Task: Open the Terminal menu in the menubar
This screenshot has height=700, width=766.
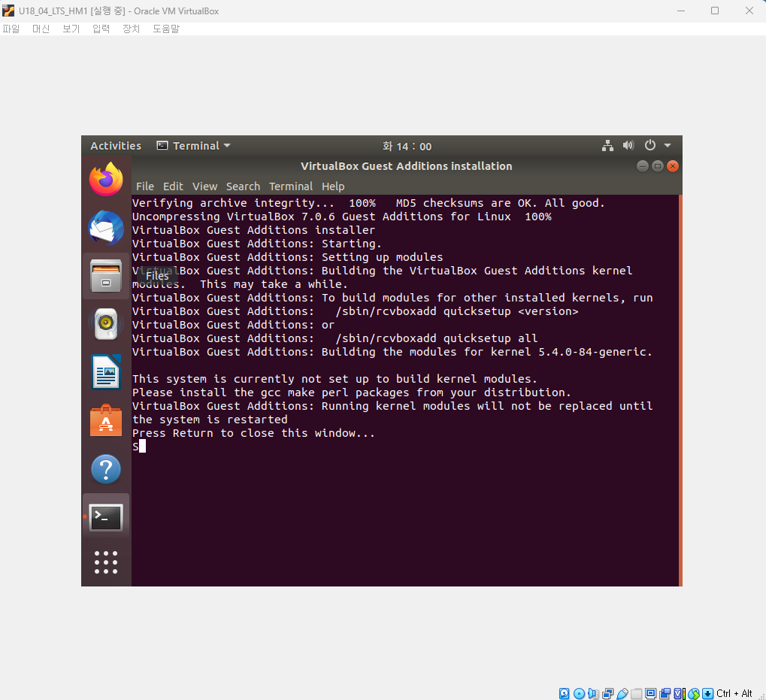Action: (291, 186)
